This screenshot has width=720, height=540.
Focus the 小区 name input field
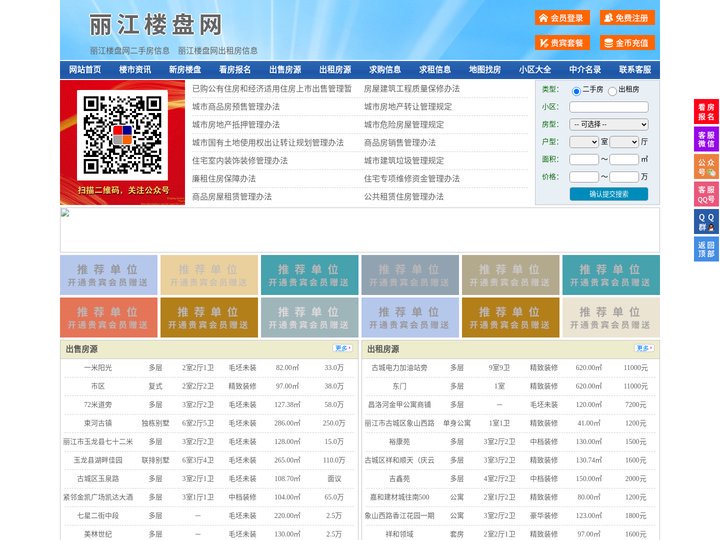click(x=609, y=107)
